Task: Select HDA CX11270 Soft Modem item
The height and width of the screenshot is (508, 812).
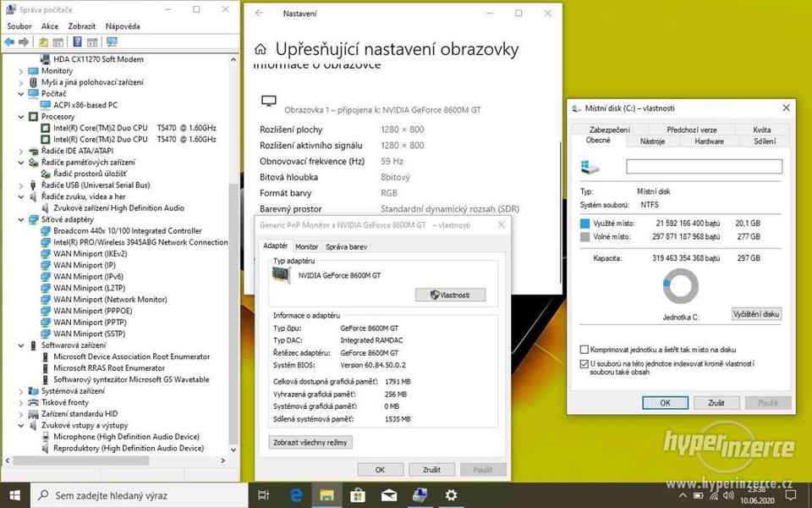Action: pos(98,59)
